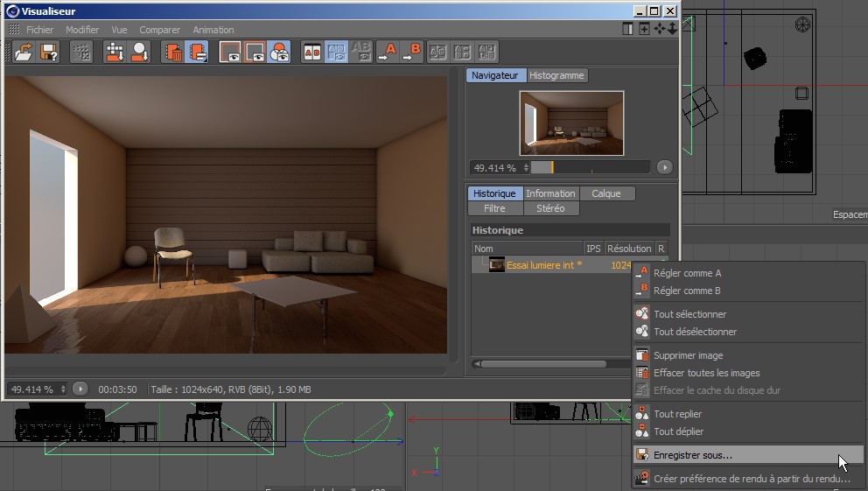This screenshot has height=491, width=868.
Task: Click the up-down arrow icon top right
Action: click(x=672, y=29)
